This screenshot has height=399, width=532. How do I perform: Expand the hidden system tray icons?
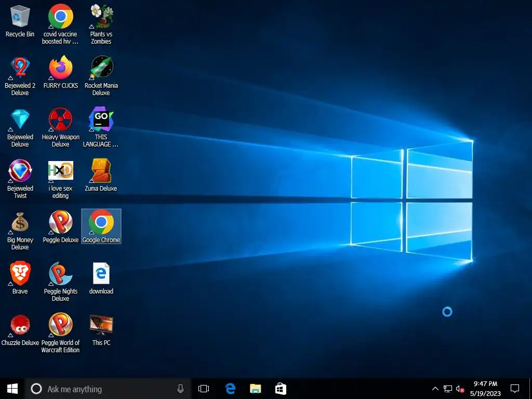pyautogui.click(x=435, y=389)
